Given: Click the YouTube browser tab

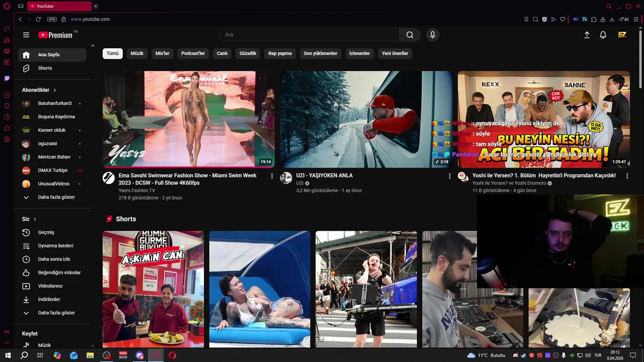Looking at the screenshot, I should point(59,6).
